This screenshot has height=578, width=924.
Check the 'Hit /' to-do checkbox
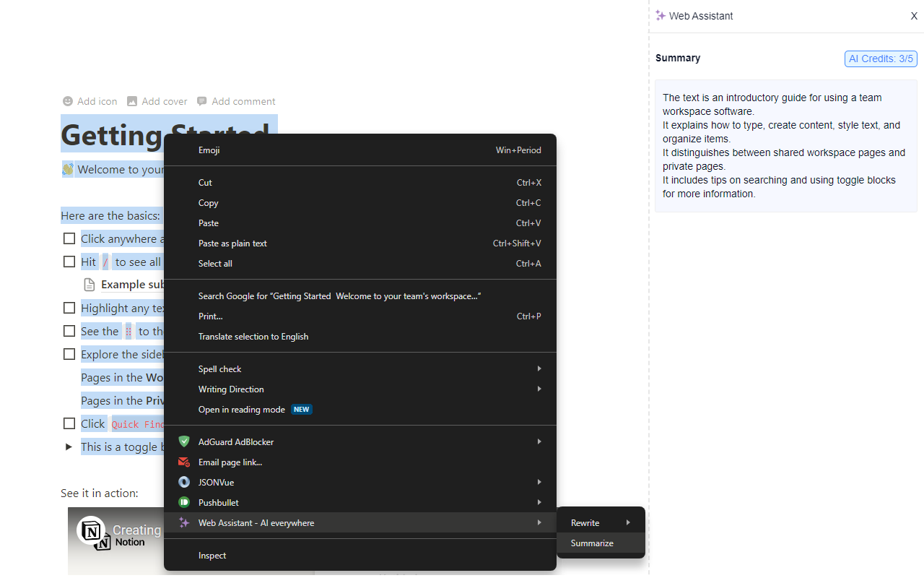[69, 262]
